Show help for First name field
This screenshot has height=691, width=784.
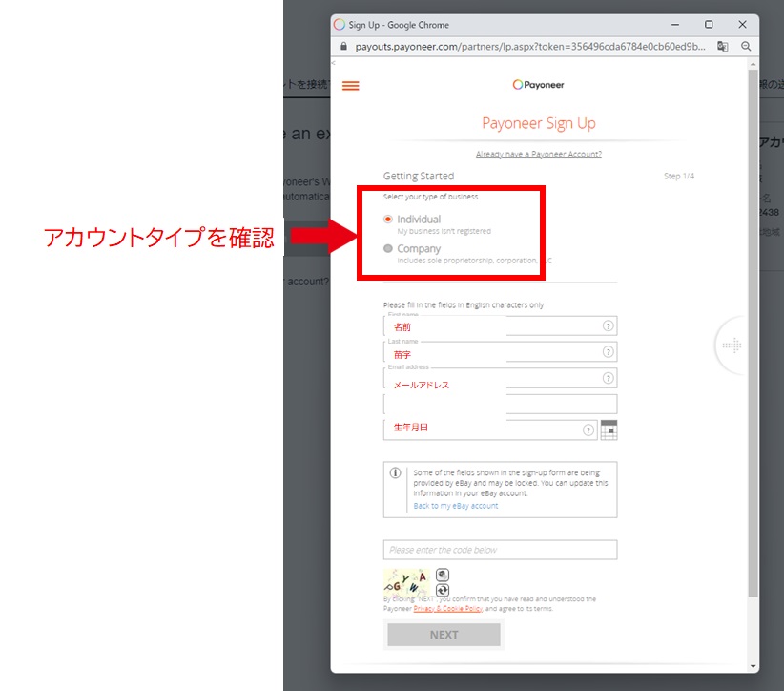point(608,326)
